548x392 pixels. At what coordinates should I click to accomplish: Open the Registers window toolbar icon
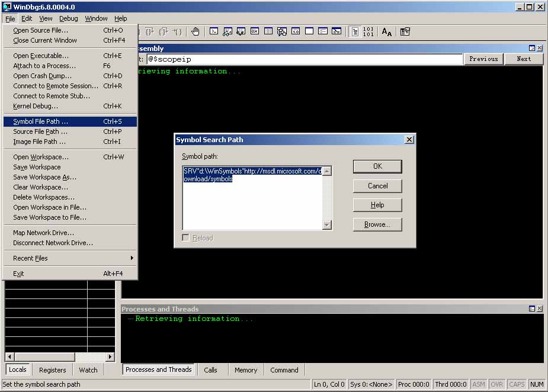[x=255, y=31]
